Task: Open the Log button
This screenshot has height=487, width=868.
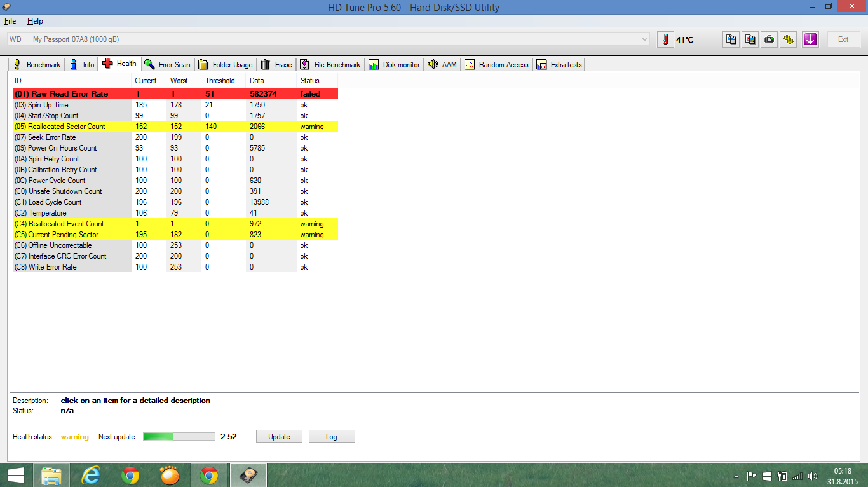Action: (332, 437)
